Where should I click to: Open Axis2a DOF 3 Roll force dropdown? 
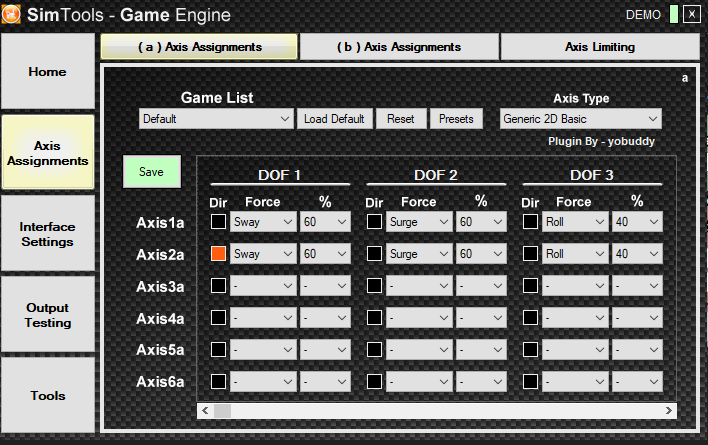tap(575, 254)
